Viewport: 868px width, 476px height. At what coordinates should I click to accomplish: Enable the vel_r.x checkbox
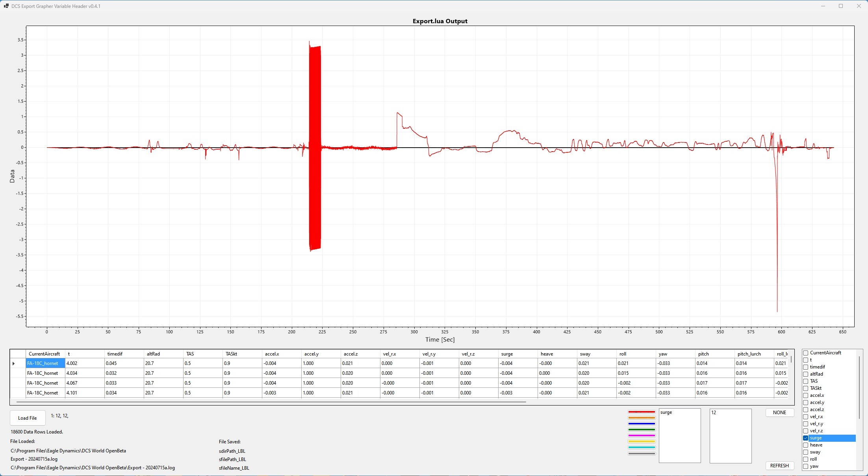(x=806, y=417)
